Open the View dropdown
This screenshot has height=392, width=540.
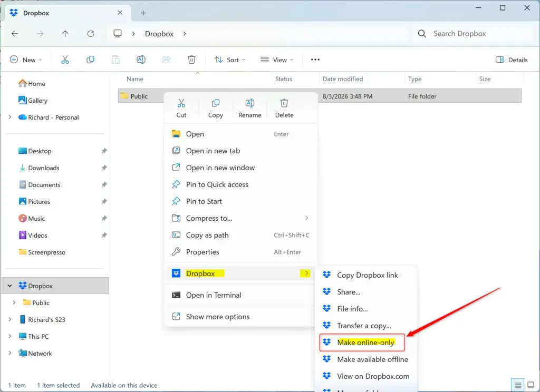click(x=277, y=60)
